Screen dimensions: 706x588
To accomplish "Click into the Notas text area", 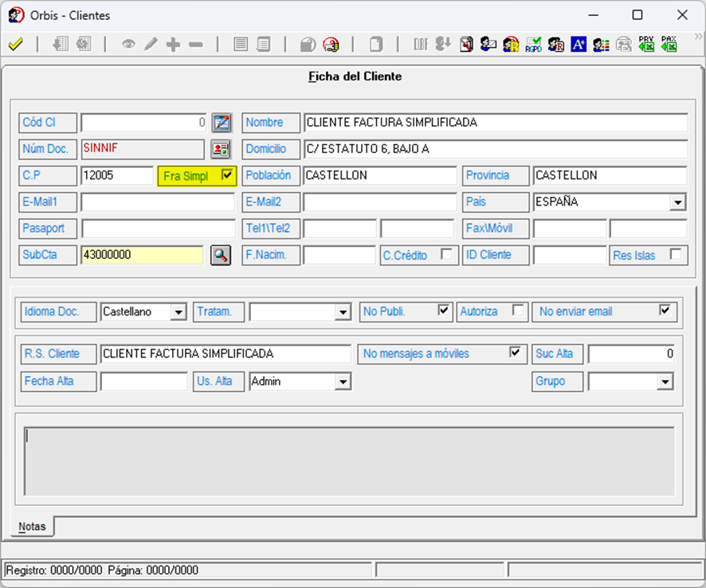I will click(x=351, y=461).
